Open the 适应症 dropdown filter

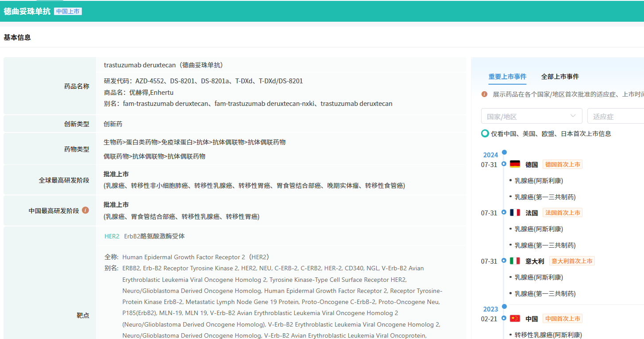[x=615, y=117]
